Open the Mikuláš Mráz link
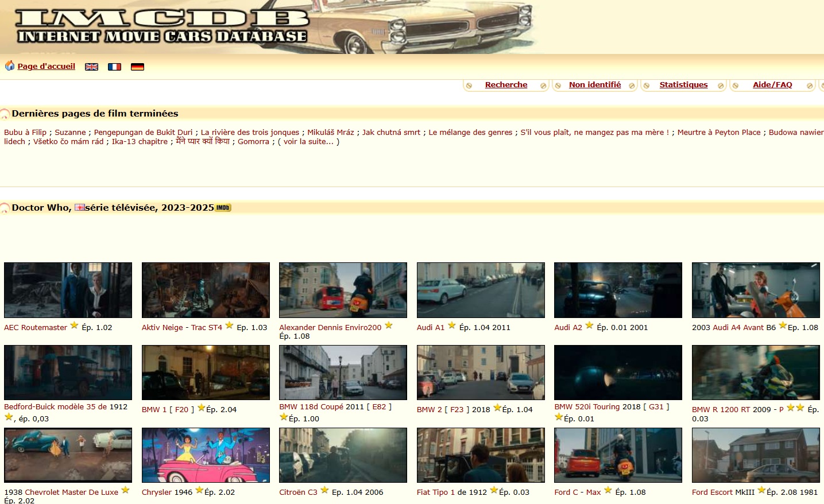 pyautogui.click(x=331, y=133)
